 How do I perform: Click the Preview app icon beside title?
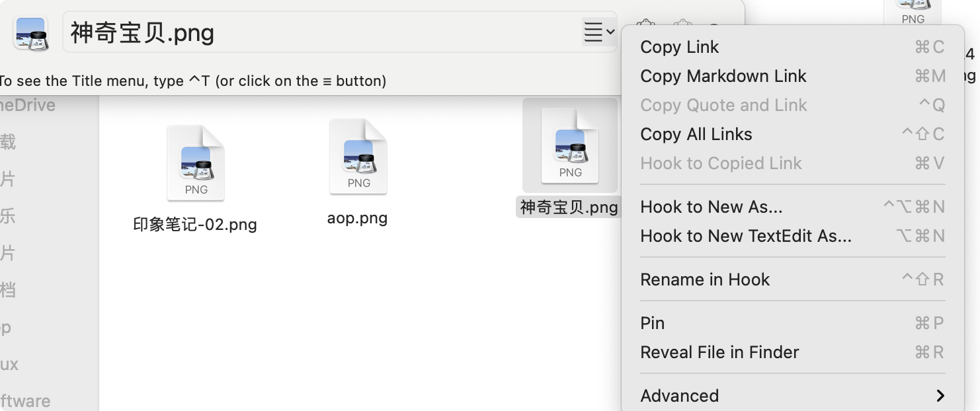click(30, 32)
